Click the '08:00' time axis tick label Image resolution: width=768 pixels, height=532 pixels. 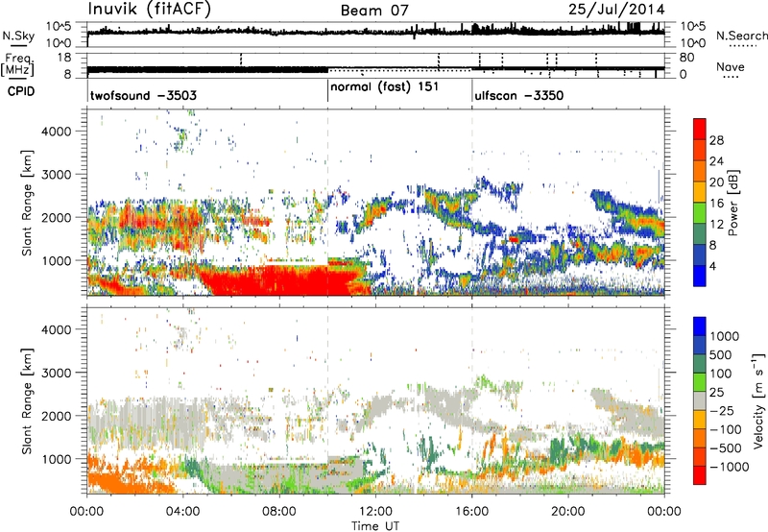pos(279,512)
